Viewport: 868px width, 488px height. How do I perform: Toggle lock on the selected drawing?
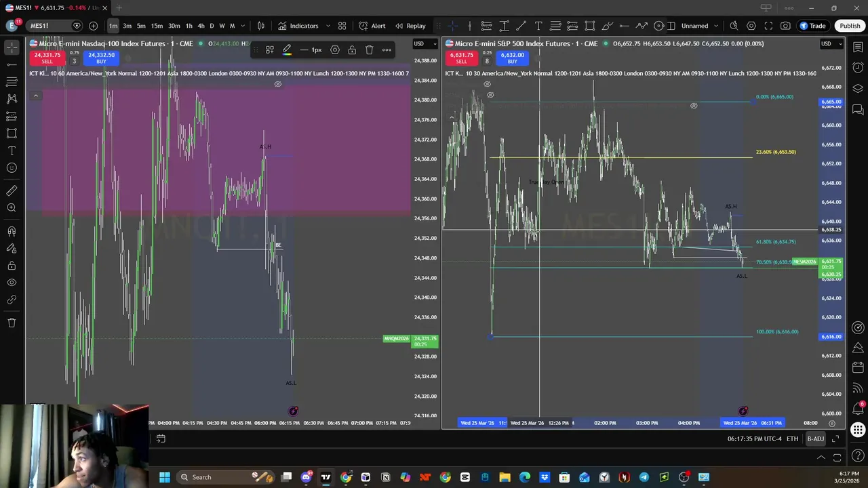pos(352,49)
